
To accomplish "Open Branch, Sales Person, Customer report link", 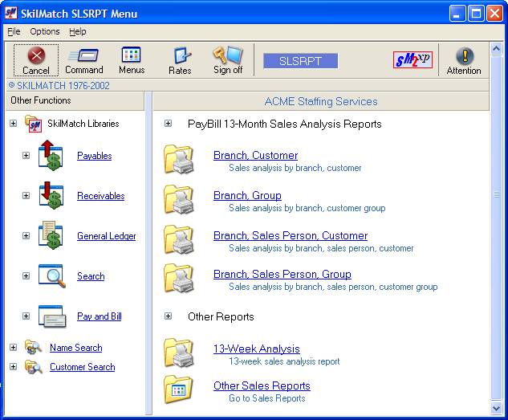I will pyautogui.click(x=291, y=235).
